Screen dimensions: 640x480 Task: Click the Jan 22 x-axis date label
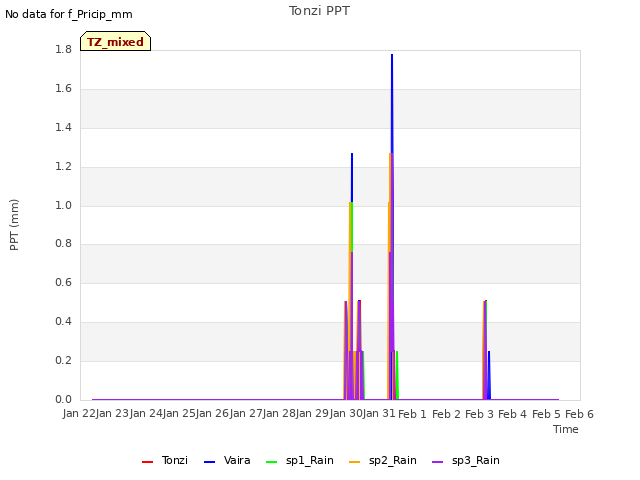pyautogui.click(x=79, y=413)
